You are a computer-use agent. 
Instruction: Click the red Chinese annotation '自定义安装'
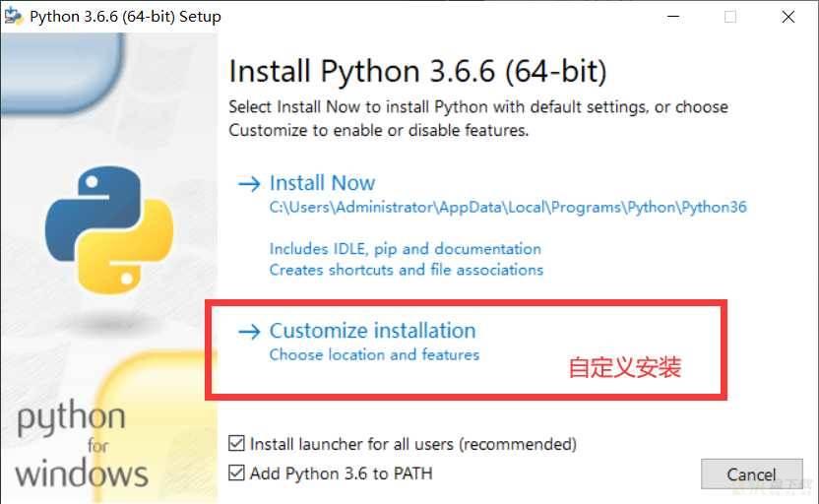pos(625,367)
